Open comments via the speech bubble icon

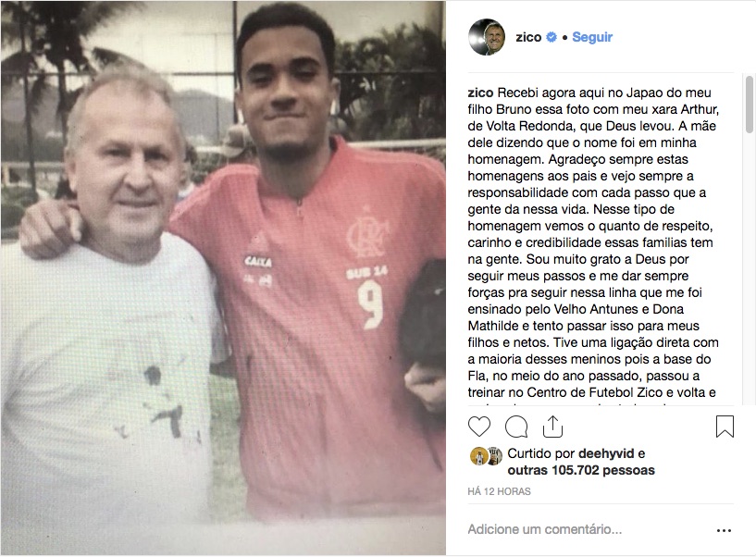[x=516, y=427]
